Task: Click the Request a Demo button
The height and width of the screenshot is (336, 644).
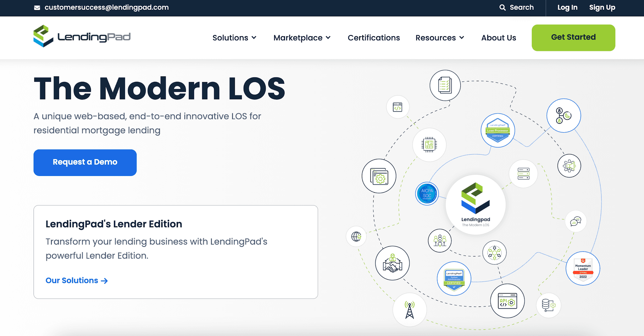Action: 85,162
